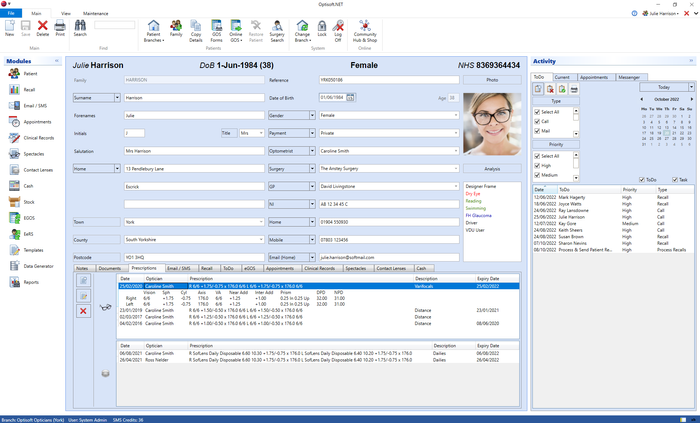The image size is (700, 423).
Task: Toggle the Task filter checkbox
Action: point(675,180)
